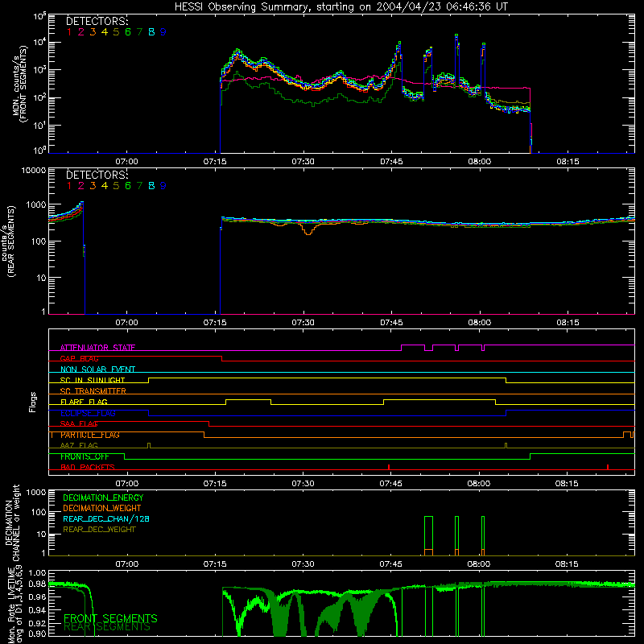This screenshot has height=644, width=644.
Task: Select detector 7 in front segments legend
Action: pos(139,31)
